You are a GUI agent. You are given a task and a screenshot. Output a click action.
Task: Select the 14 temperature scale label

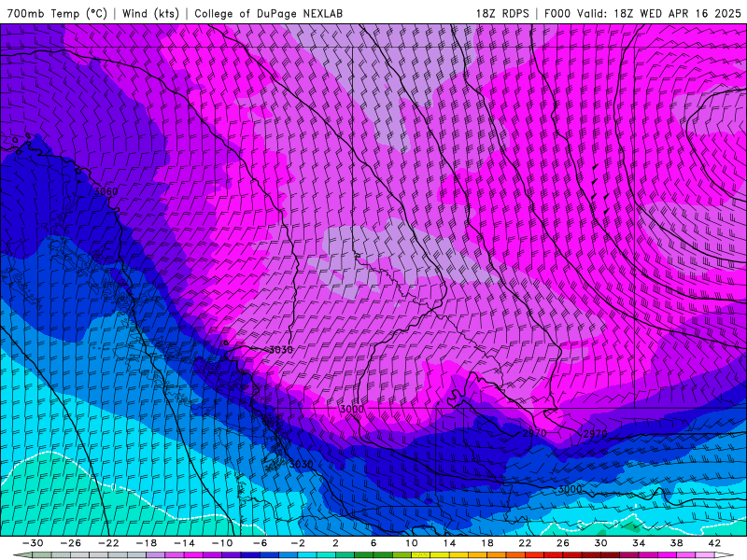449,543
